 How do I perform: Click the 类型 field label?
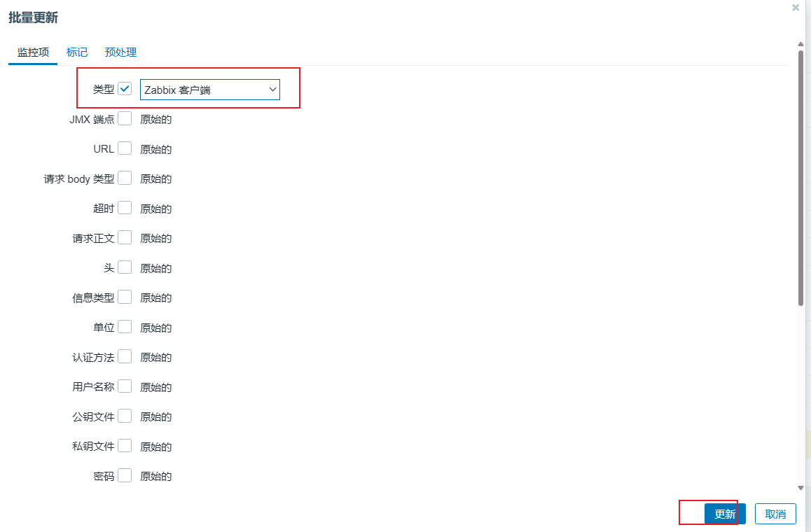[x=104, y=90]
